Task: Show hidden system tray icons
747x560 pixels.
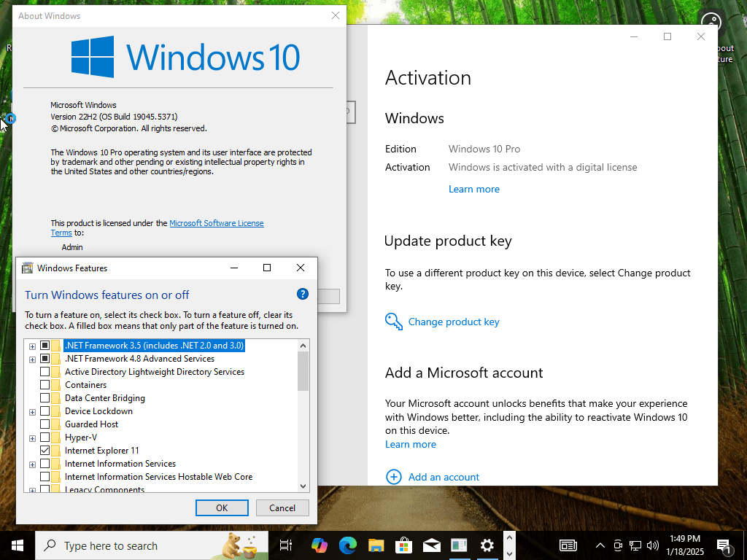Action: 600,545
